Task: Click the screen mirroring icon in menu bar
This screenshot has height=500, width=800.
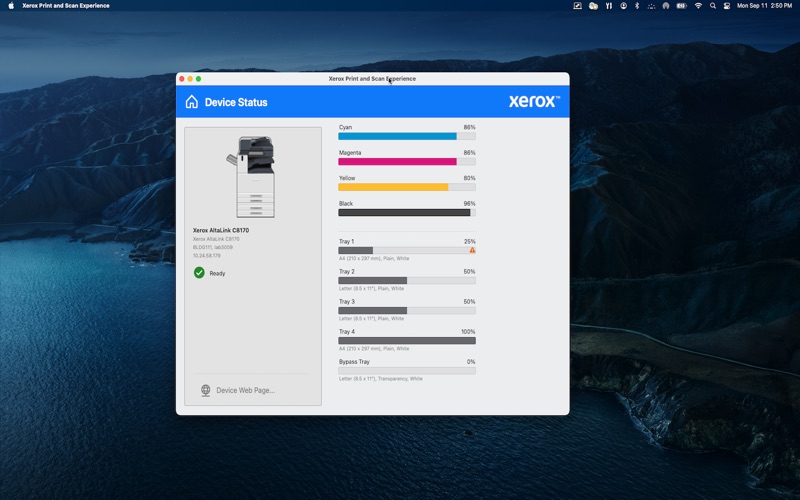Action: click(x=577, y=6)
